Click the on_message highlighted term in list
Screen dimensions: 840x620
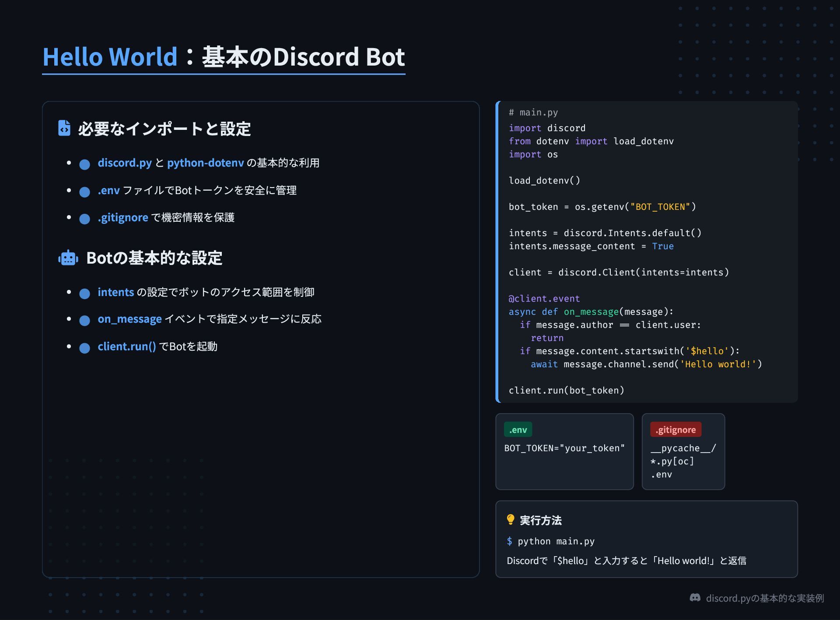pos(130,319)
